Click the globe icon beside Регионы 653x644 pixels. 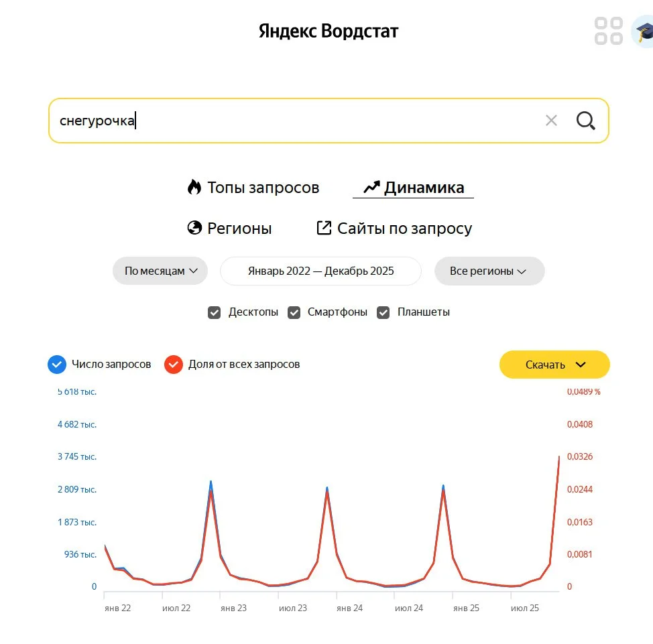point(194,229)
